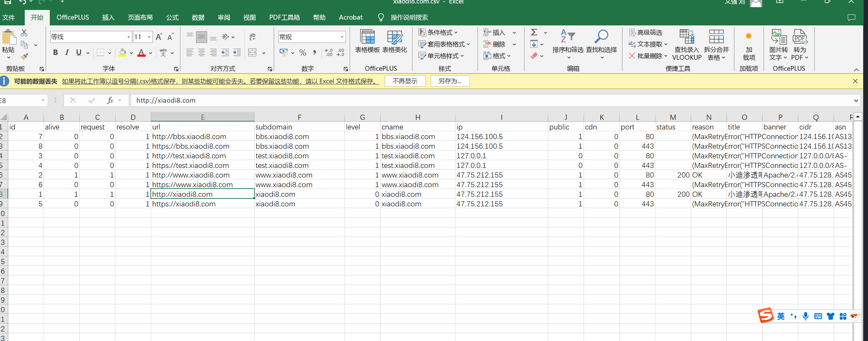Viewport: 868px width, 341px height.
Task: Open merge cells dropdown arrow
Action: click(x=264, y=53)
